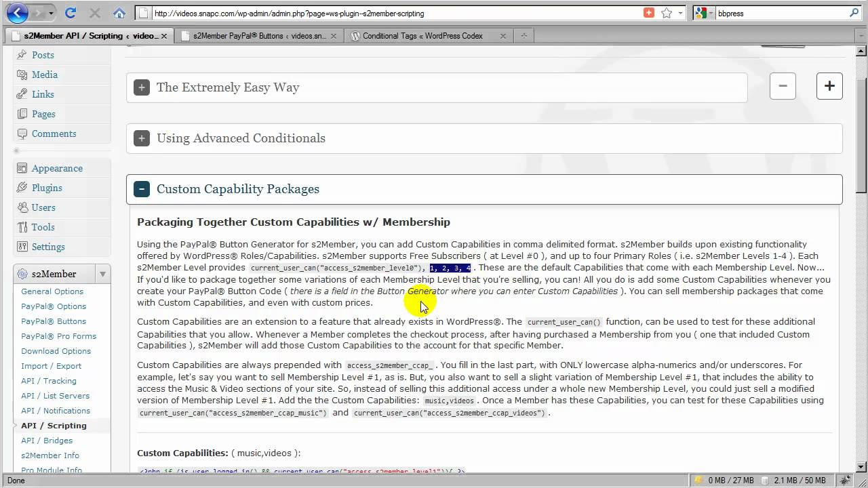Viewport: 868px width, 488px height.
Task: Open s2Member API / List Servers
Action: (x=55, y=396)
